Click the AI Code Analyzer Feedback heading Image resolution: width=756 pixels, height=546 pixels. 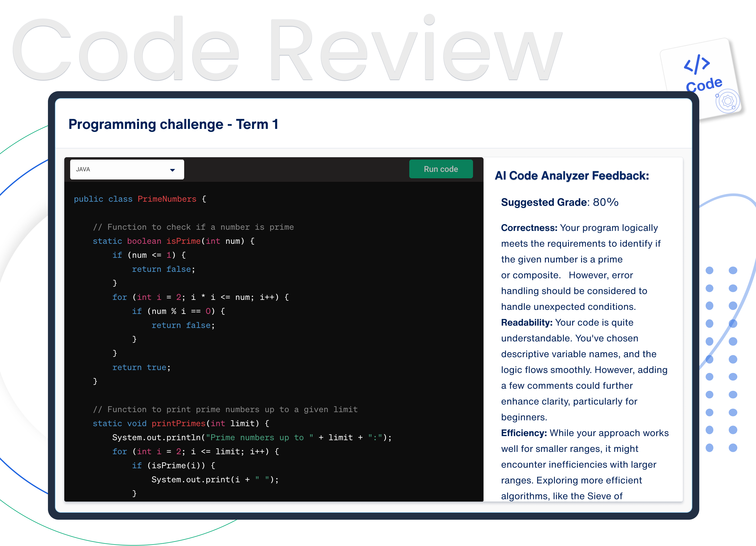[x=572, y=176]
